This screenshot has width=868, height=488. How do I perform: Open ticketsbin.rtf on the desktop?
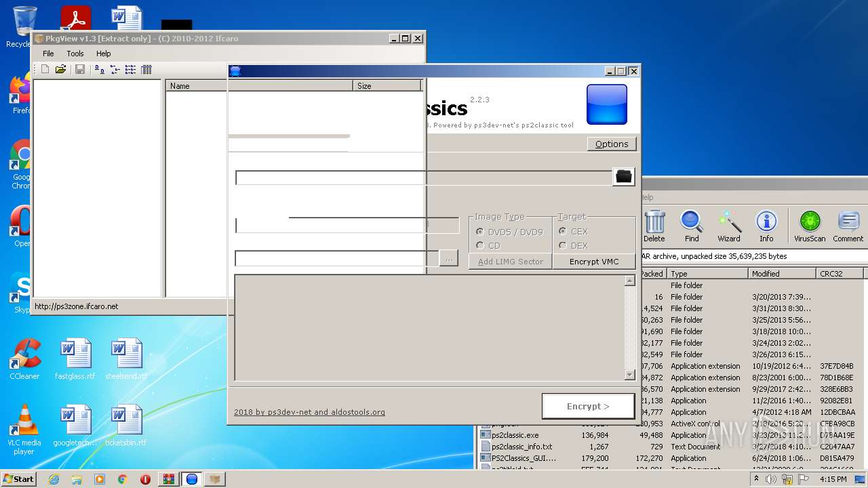tap(126, 426)
